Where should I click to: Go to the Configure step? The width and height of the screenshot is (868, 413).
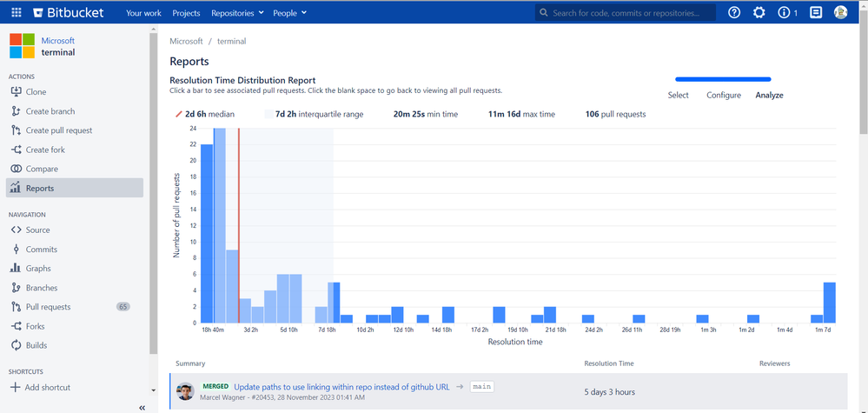(724, 96)
